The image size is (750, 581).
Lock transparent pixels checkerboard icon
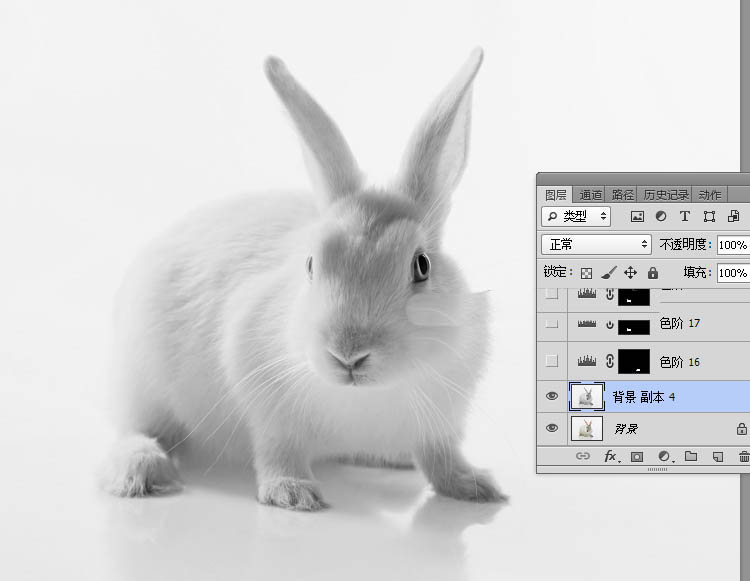coord(586,273)
